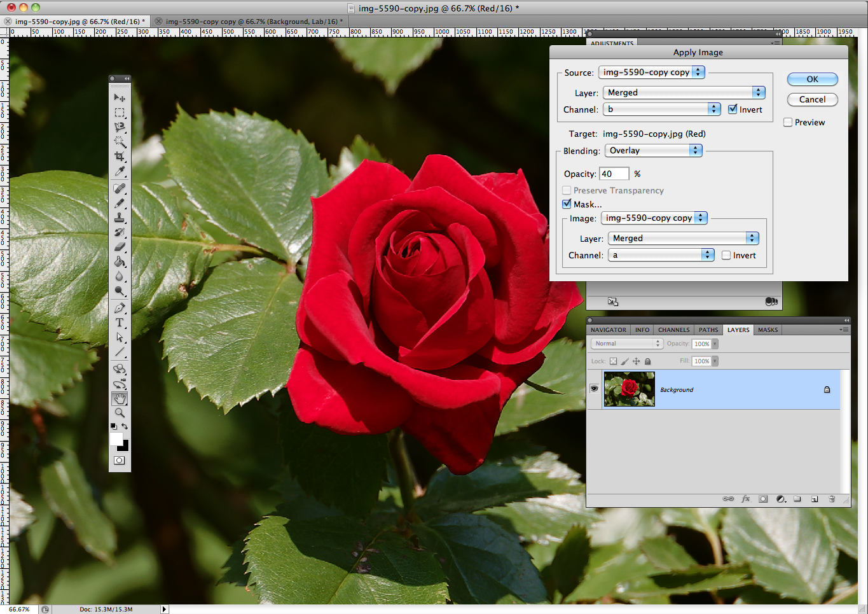Viewport: 868px width, 614px height.
Task: Uncheck the Mask... checkbox
Action: pos(567,204)
